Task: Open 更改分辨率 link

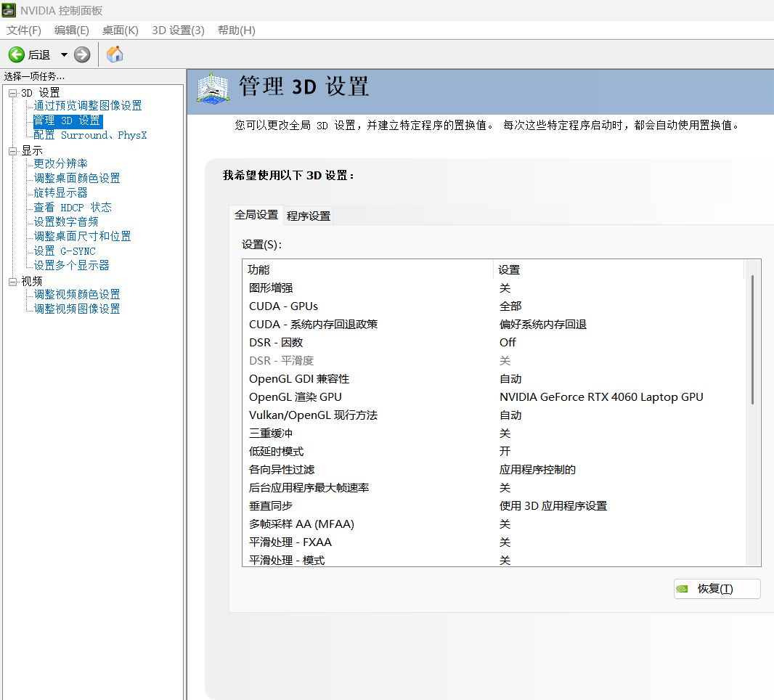Action: tap(60, 163)
